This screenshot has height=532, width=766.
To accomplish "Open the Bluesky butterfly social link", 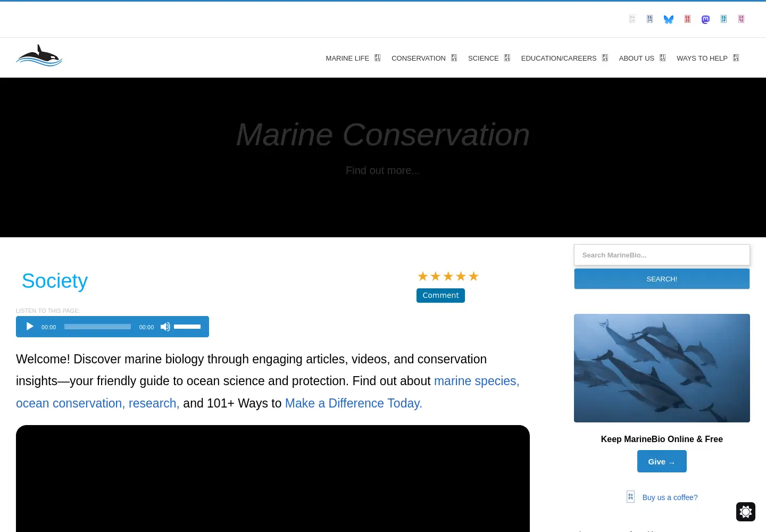I will click(669, 19).
